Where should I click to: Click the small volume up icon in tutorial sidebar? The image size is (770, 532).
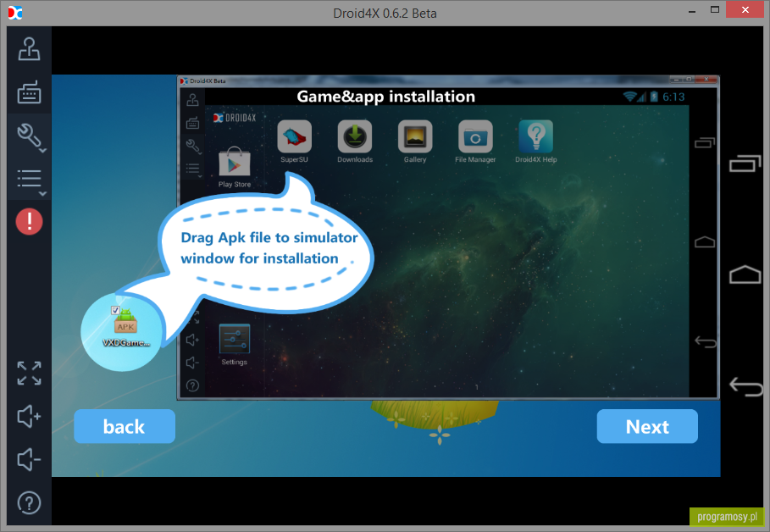[192, 340]
